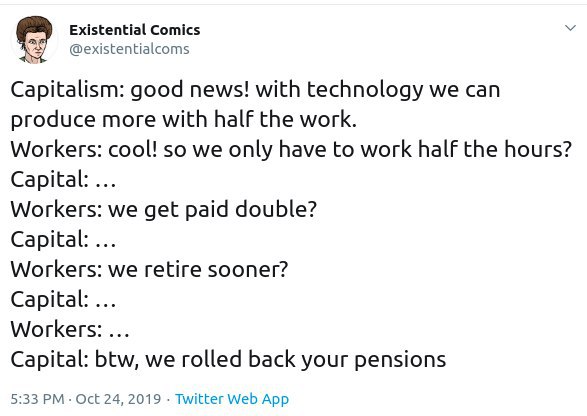Viewport: 587px width, 416px height.
Task: Open the tweet options chevron menu
Action: click(570, 28)
